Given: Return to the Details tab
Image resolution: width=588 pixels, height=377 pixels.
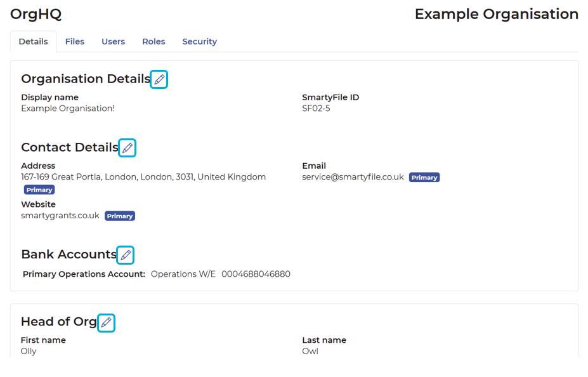Looking at the screenshot, I should pos(33,41).
